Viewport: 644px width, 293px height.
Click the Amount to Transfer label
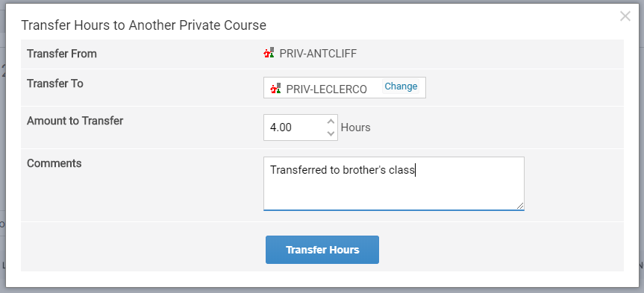(75, 121)
